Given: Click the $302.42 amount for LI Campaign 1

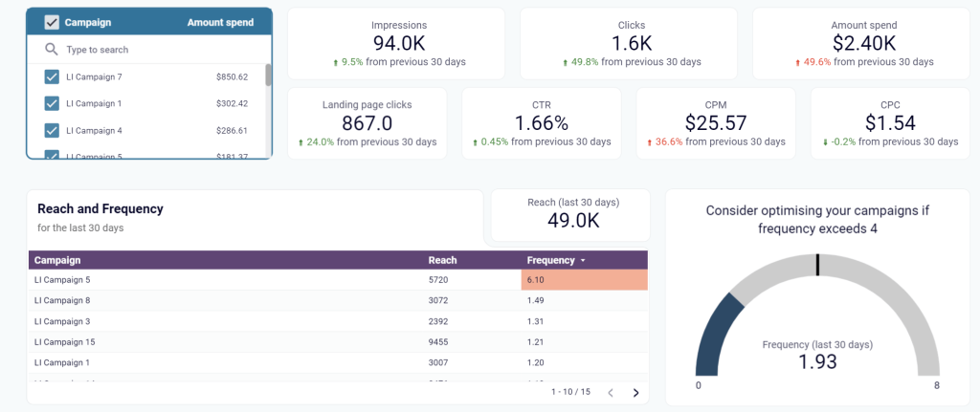Looking at the screenshot, I should click(233, 103).
